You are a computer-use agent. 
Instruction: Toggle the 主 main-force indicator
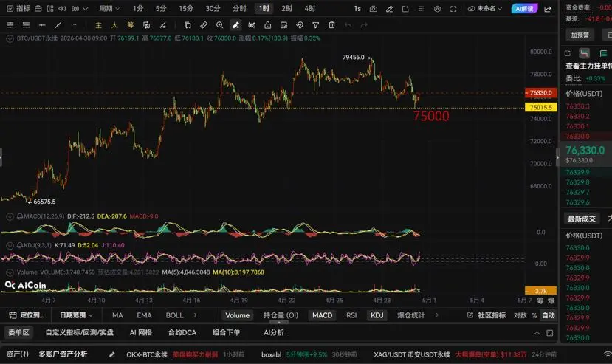(98, 25)
